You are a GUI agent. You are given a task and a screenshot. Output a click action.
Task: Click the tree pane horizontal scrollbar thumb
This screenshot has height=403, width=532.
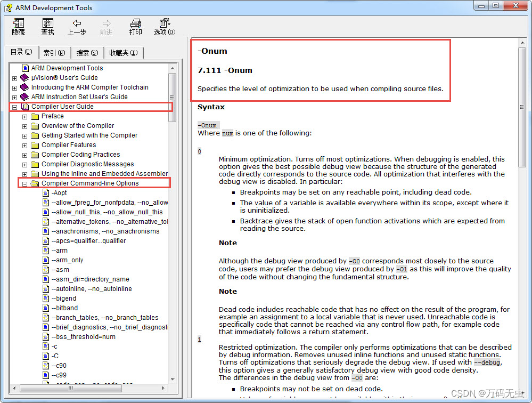coord(71,388)
